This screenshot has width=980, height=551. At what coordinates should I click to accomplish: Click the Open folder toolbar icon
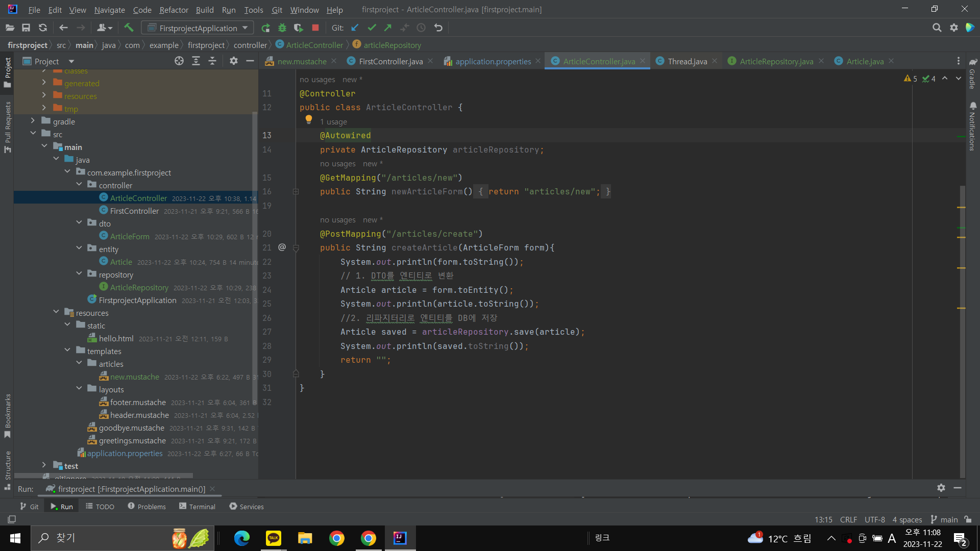click(10, 28)
